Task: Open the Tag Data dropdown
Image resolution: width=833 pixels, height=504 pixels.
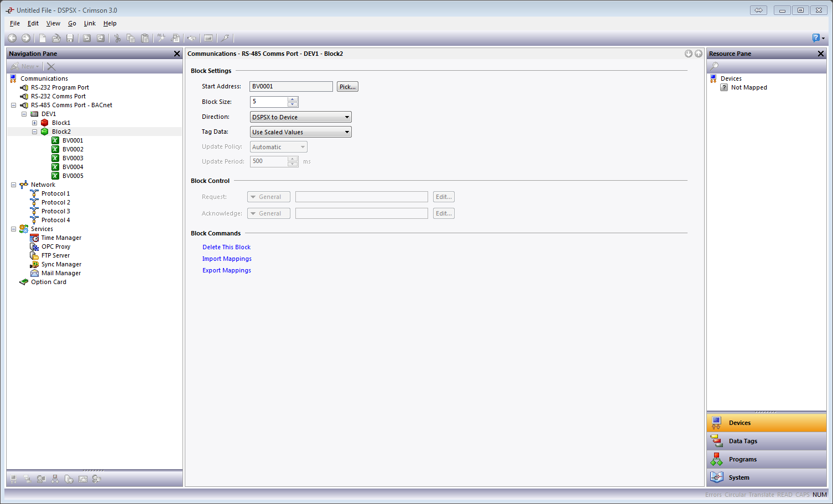Action: pyautogui.click(x=301, y=132)
